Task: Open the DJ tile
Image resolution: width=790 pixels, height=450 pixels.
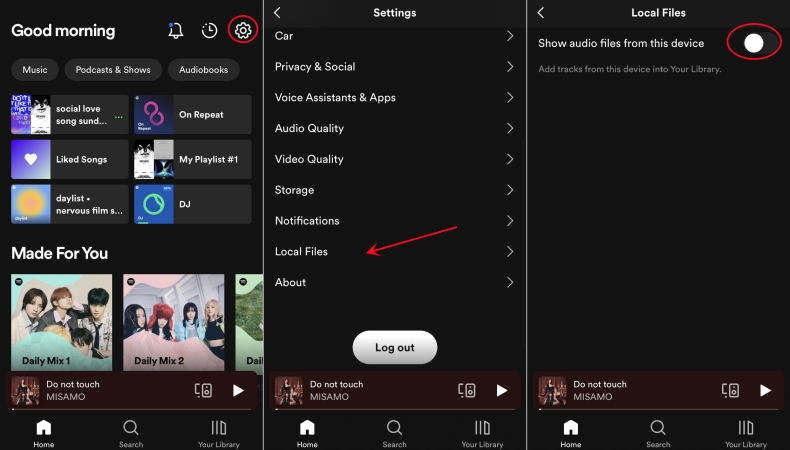Action: (x=192, y=204)
